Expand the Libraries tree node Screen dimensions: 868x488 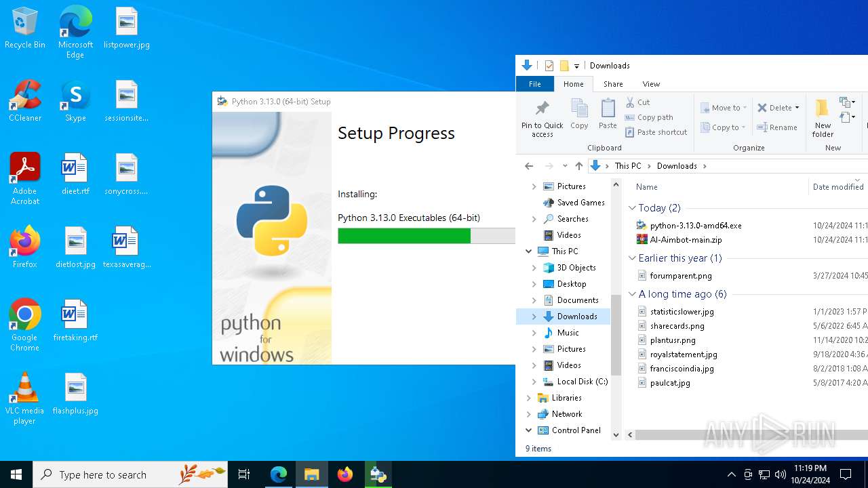[x=528, y=398]
